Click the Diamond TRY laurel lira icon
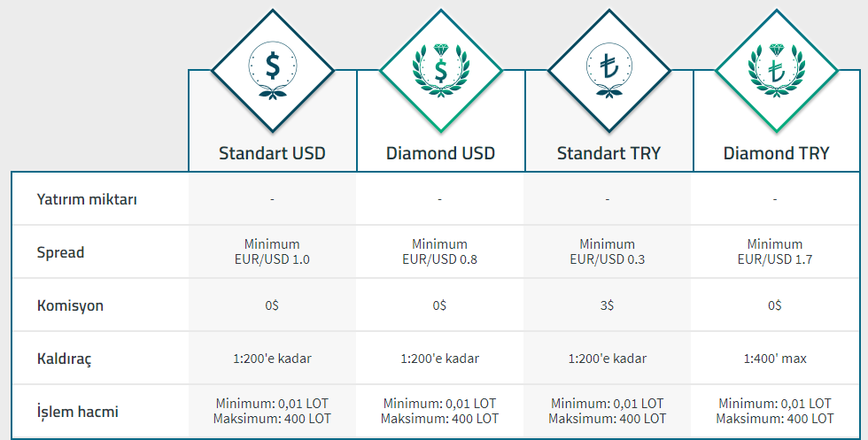Screen dimensions: 868x440 click(x=777, y=71)
